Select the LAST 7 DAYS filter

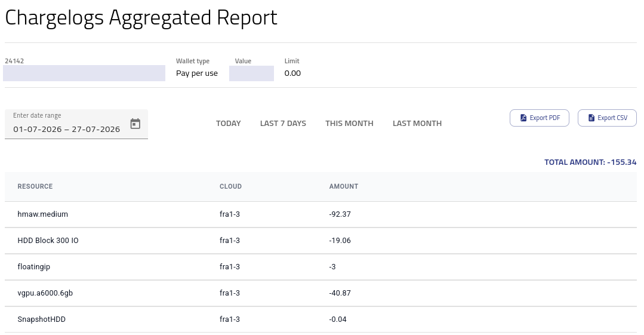(x=283, y=124)
